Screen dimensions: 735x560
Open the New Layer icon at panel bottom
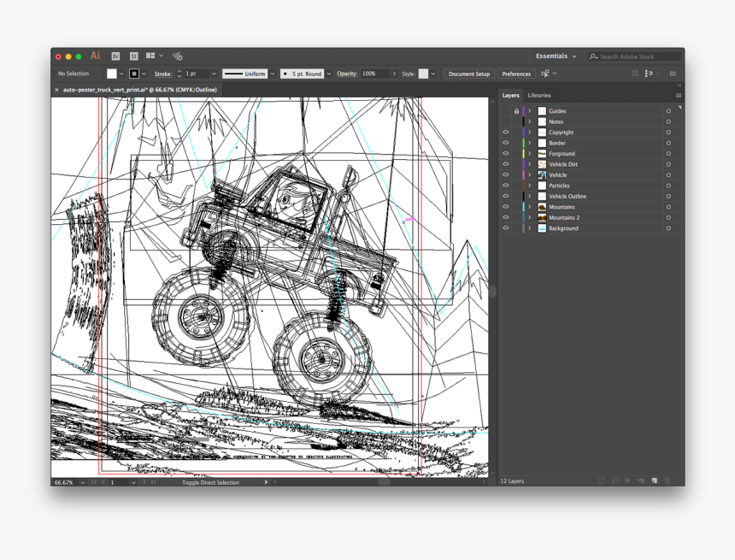coord(653,480)
